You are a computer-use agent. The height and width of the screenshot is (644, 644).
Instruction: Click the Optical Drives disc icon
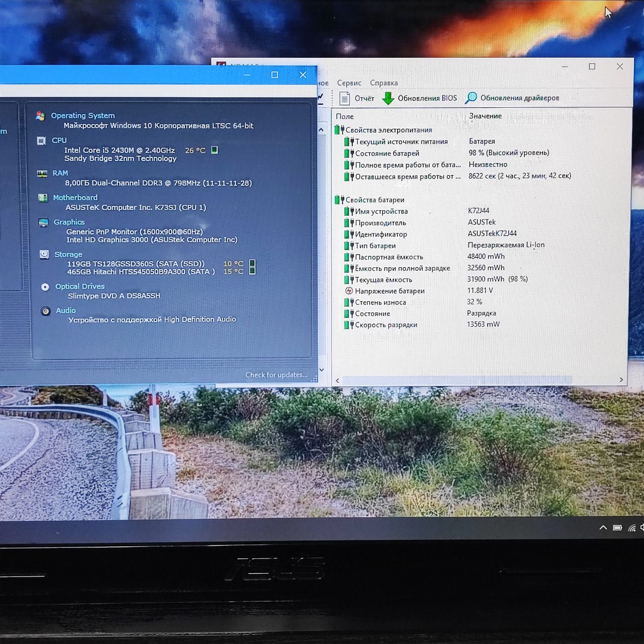point(45,287)
